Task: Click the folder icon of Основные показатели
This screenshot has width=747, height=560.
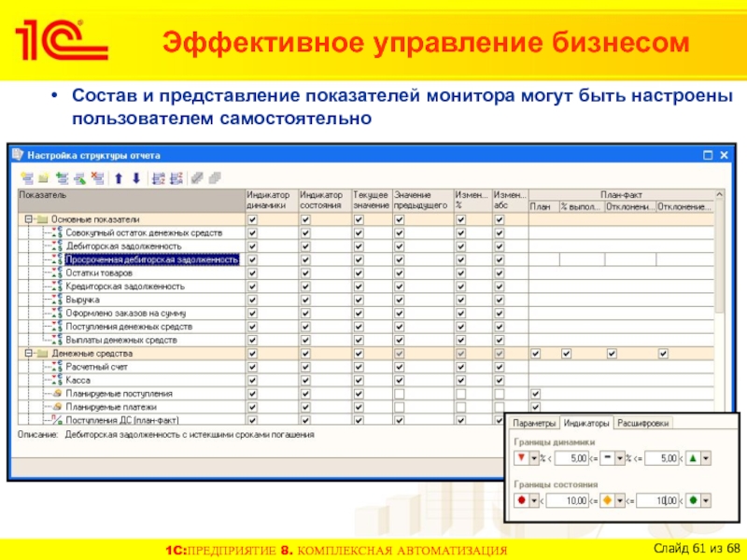Action: tap(42, 219)
